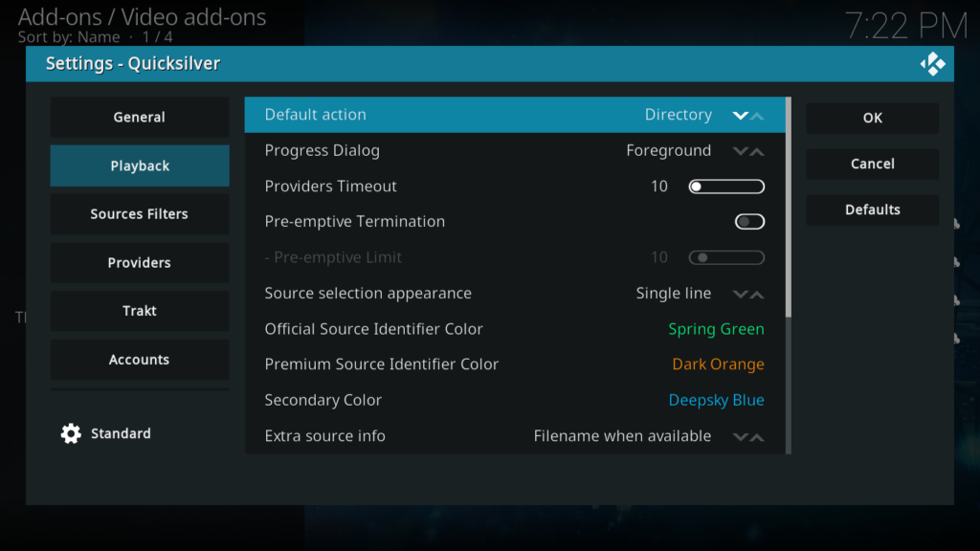Viewport: 980px width, 551px height.
Task: Dismiss the dialog with Cancel
Action: point(872,164)
